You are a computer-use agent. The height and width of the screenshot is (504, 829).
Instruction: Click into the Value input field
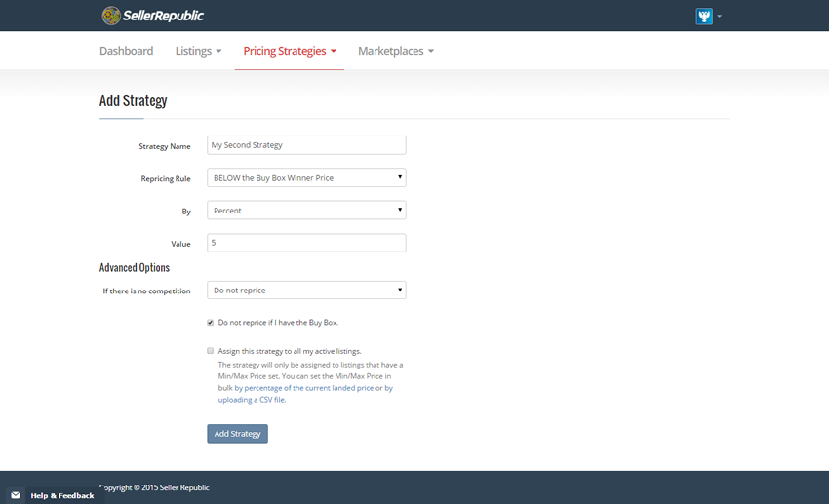(306, 243)
